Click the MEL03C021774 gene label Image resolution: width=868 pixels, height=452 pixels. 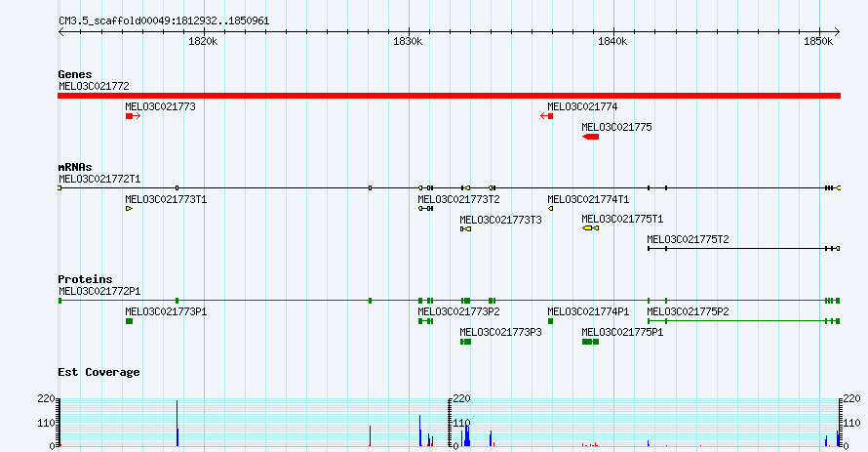coord(582,107)
